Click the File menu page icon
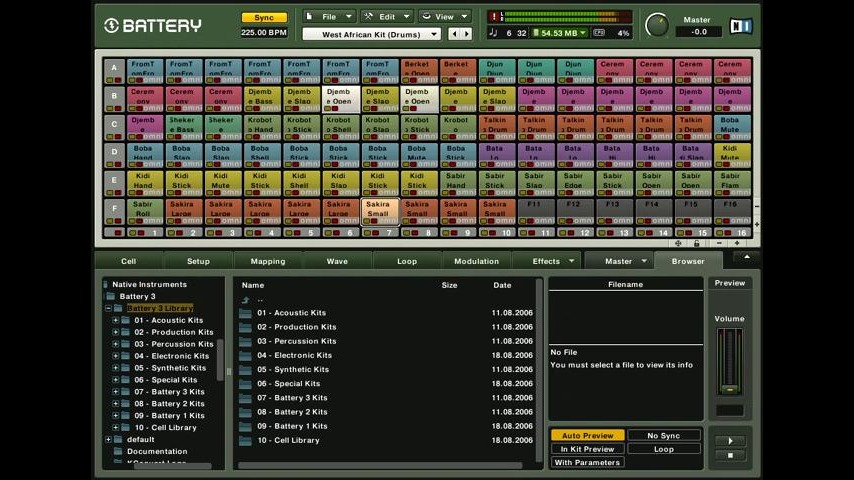 click(x=309, y=17)
